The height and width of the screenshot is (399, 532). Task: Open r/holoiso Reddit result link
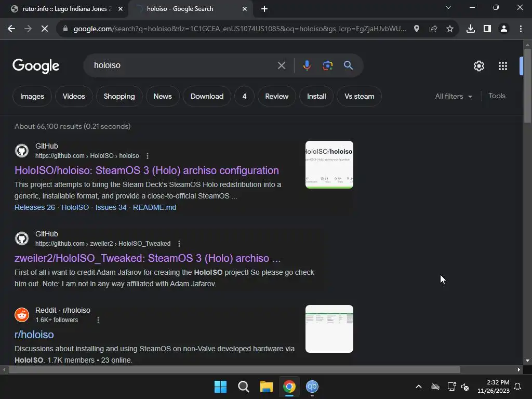tap(34, 335)
